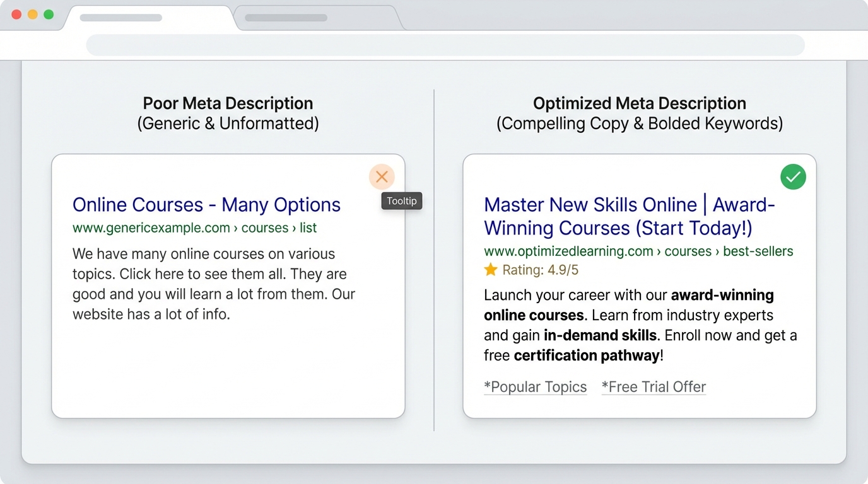Select the courses breadcrumb under the generic result
Image resolution: width=868 pixels, height=484 pixels.
[265, 228]
